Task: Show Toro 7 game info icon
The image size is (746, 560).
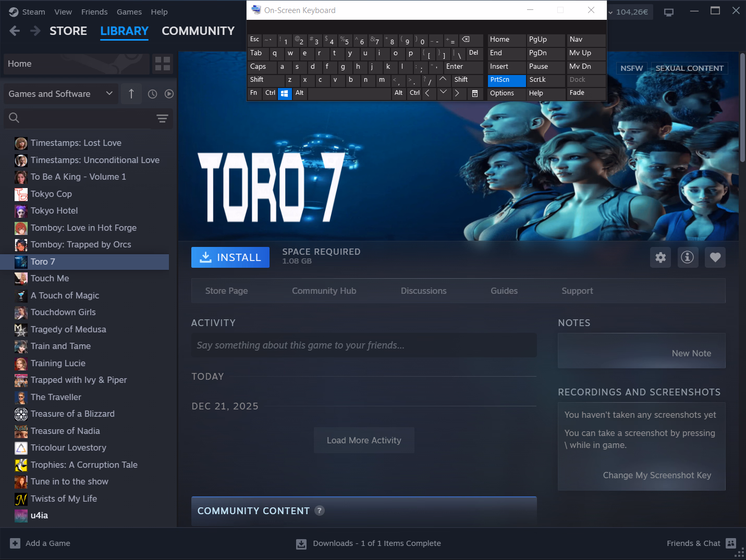Action: click(688, 257)
